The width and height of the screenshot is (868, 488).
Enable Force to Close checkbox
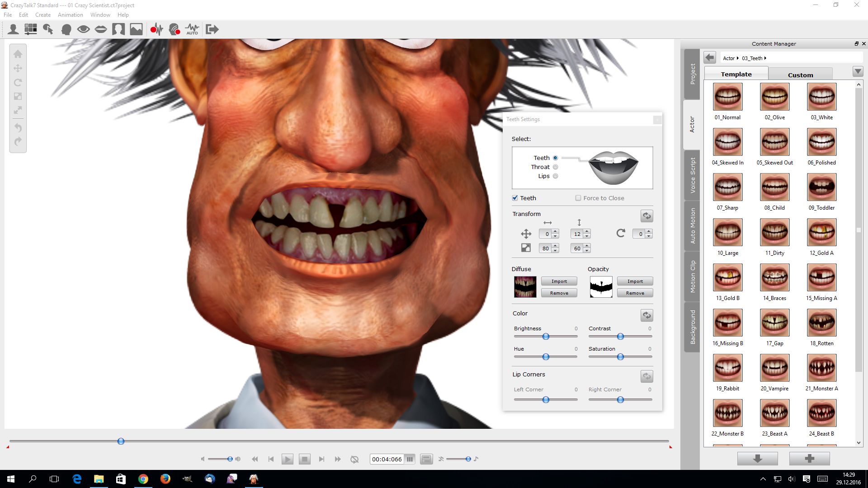pos(578,198)
